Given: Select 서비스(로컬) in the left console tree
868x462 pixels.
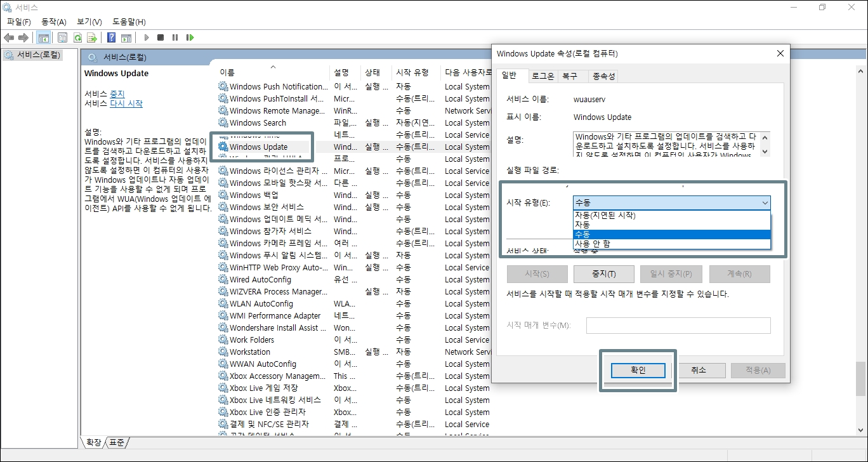Looking at the screenshot, I should coord(33,55).
